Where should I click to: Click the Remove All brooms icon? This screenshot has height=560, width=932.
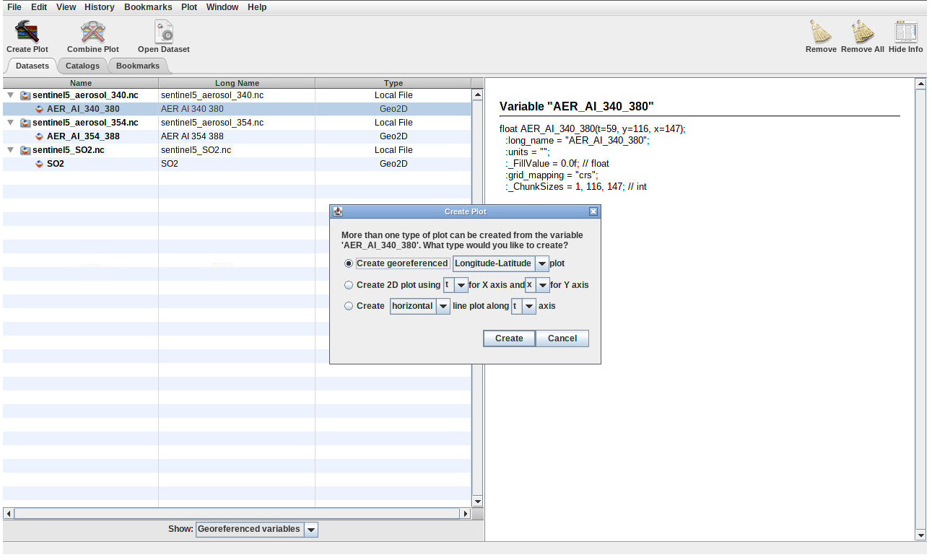[862, 32]
